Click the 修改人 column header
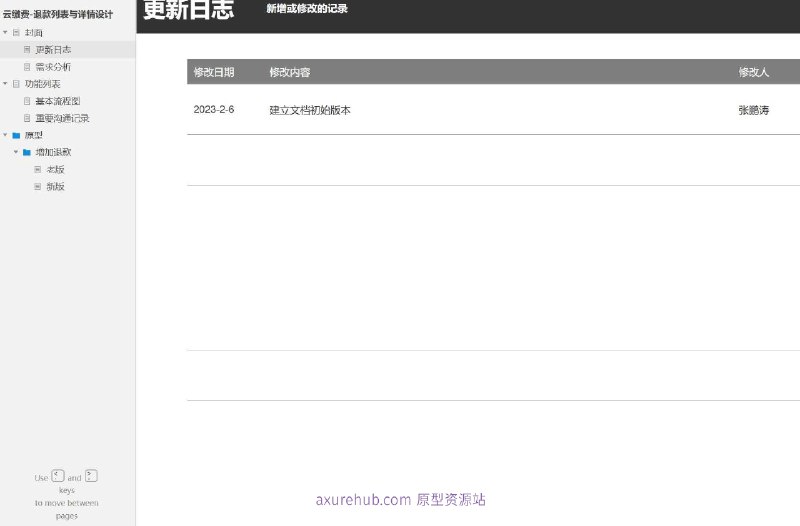The image size is (800, 526). click(754, 72)
